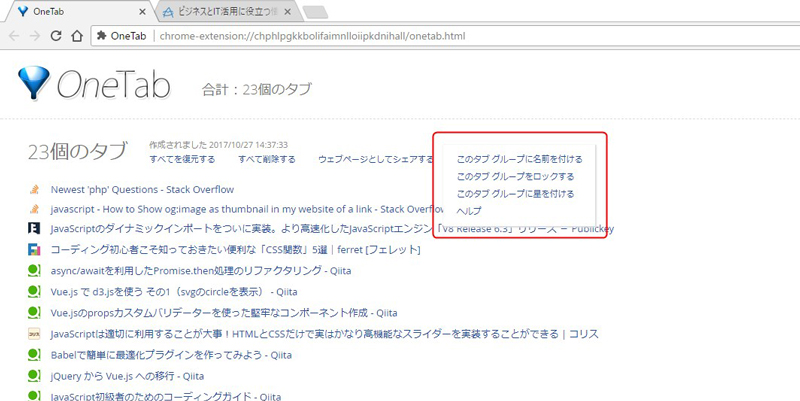
Task: Open Newest 'php' Questions - Stack Overflow link
Action: click(x=142, y=190)
